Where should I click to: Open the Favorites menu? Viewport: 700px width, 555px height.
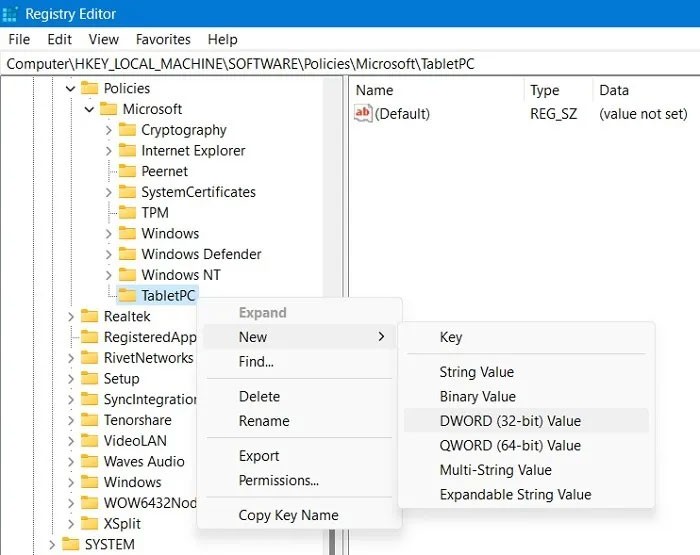163,40
